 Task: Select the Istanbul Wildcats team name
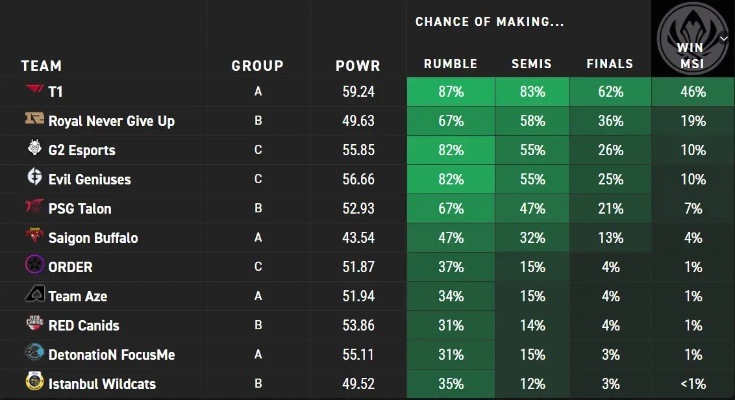click(101, 383)
